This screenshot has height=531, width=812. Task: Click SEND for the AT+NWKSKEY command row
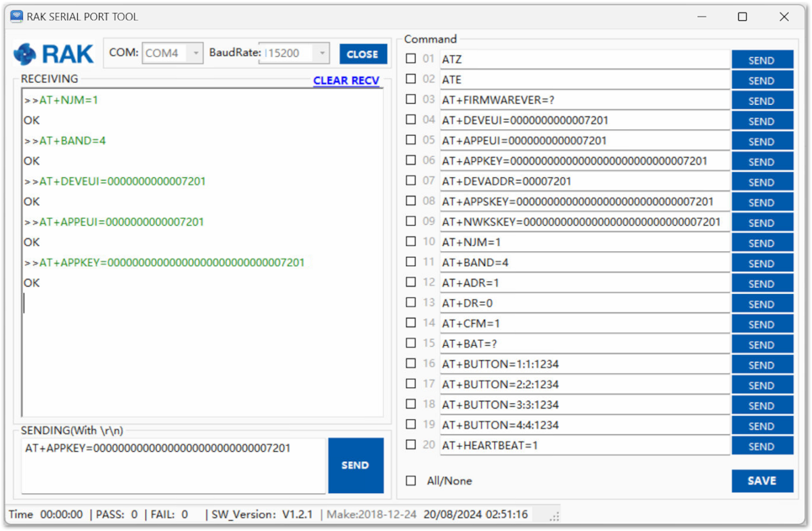pos(762,223)
